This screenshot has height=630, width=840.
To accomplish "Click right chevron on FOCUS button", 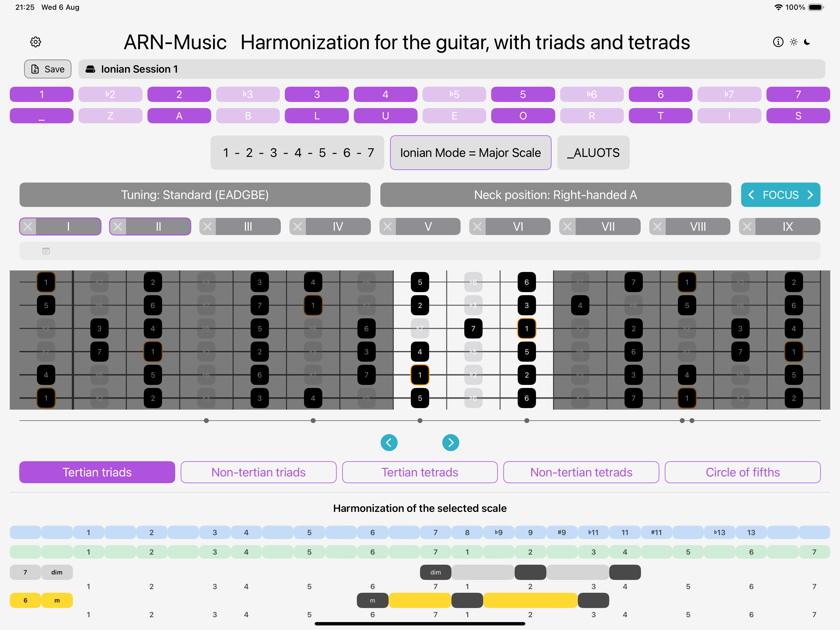I will 810,195.
